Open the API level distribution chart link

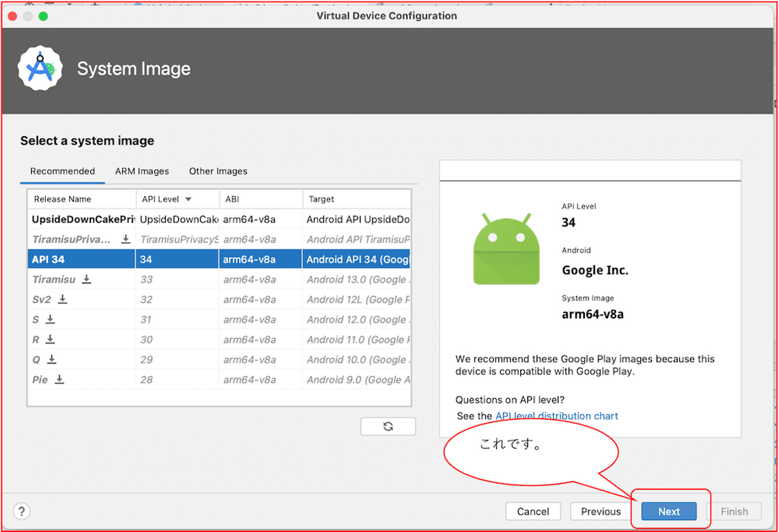556,416
